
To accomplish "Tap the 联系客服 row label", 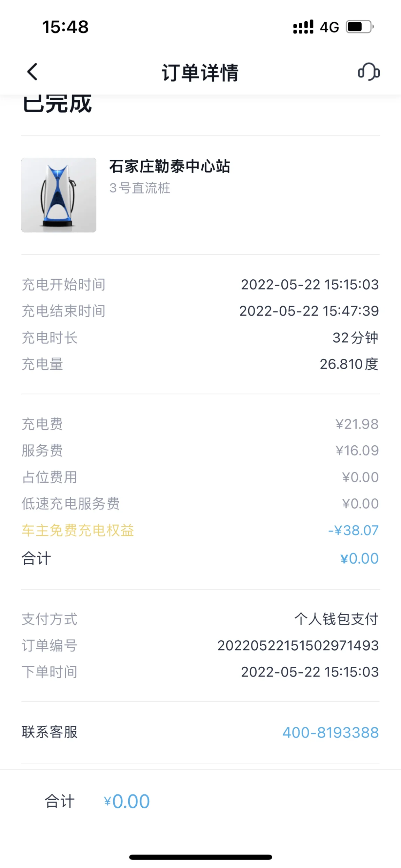I will [x=50, y=732].
